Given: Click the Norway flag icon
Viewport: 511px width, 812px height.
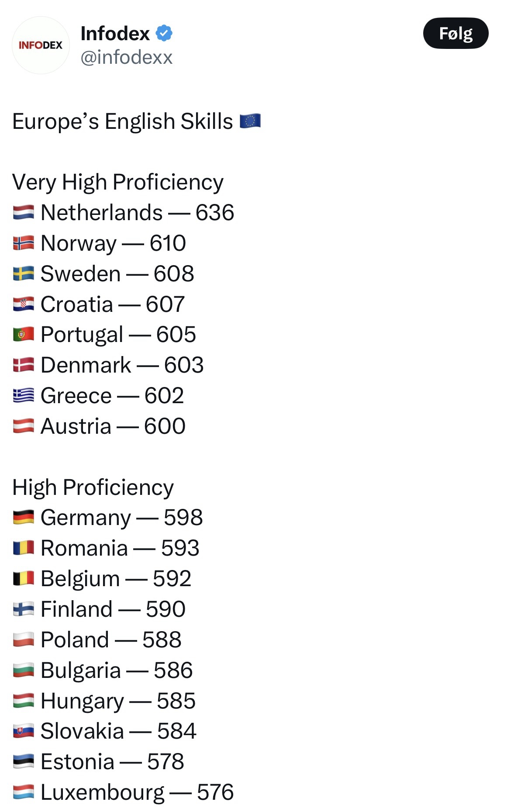Looking at the screenshot, I should click(x=24, y=243).
